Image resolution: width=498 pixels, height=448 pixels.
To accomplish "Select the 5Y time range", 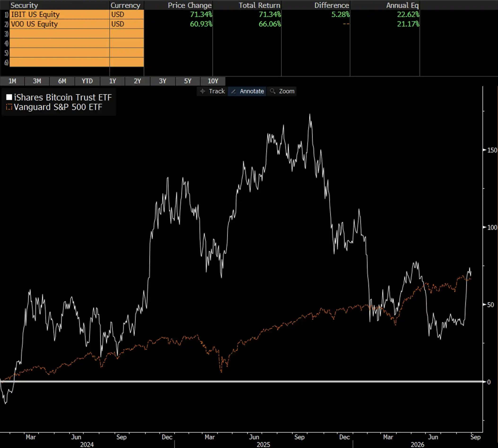I will point(188,81).
